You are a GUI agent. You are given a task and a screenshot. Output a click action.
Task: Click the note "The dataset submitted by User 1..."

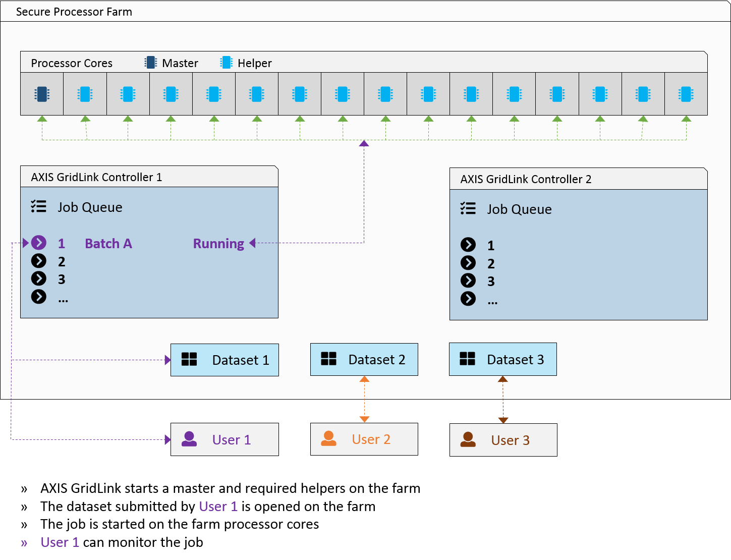point(208,507)
